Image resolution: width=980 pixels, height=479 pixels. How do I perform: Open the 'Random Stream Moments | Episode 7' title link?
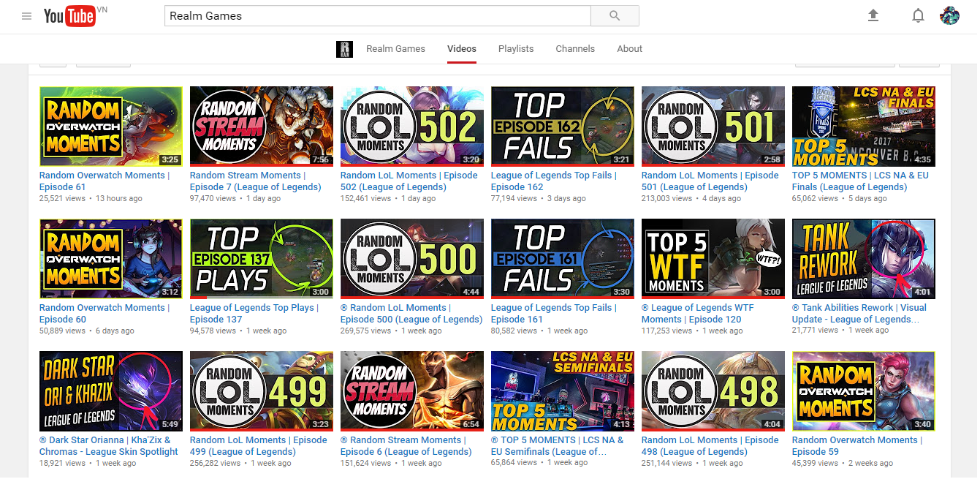click(256, 181)
